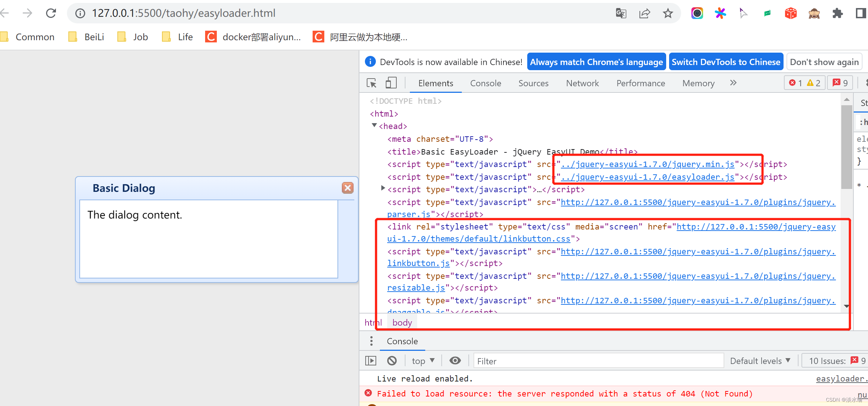Image resolution: width=868 pixels, height=406 pixels.
Task: Open the Performance tab
Action: [x=641, y=83]
